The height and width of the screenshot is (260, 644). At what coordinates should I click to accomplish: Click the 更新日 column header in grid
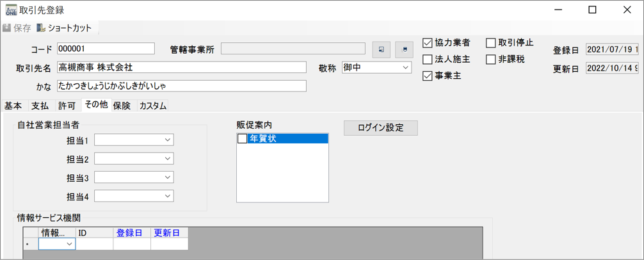[x=169, y=233]
